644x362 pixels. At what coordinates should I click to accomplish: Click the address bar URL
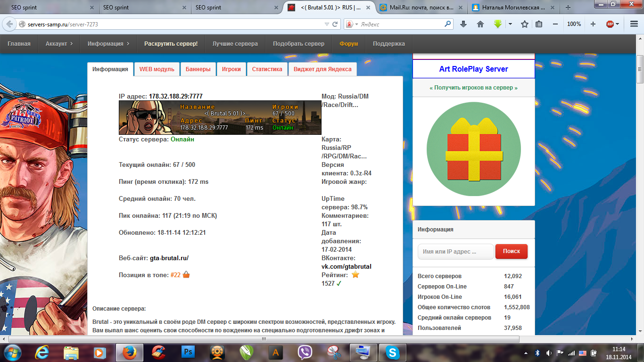tap(64, 24)
